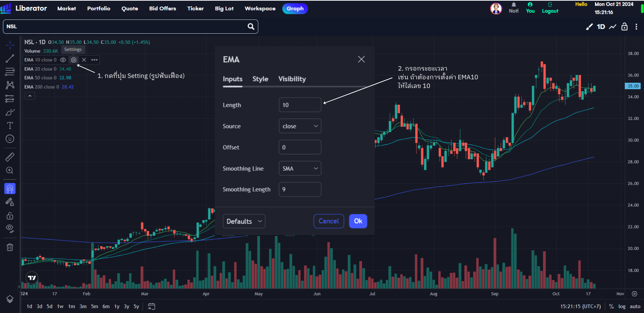Open the 1D interval selector
This screenshot has width=644, height=313.
point(601,26)
